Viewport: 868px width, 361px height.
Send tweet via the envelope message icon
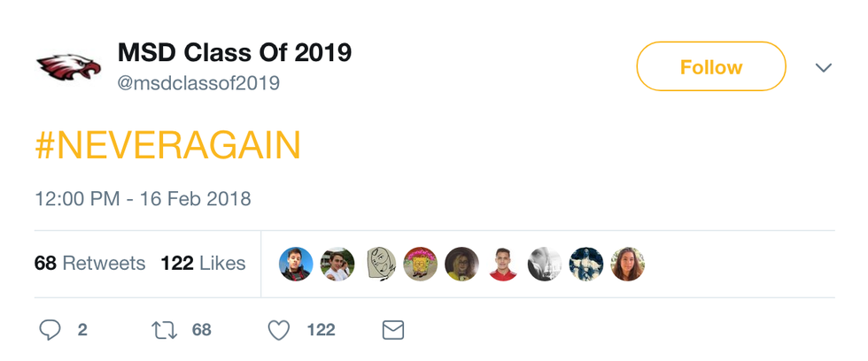pos(392,330)
